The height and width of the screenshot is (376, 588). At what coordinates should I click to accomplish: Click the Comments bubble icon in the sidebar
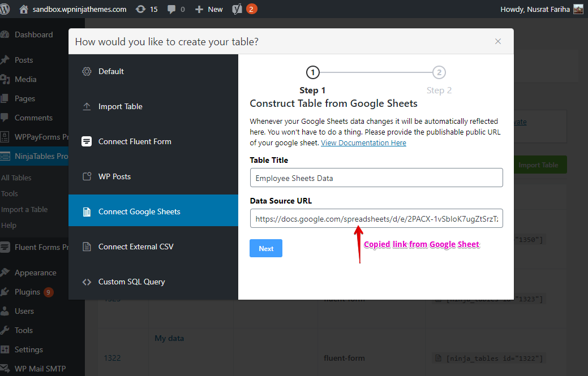(4, 118)
